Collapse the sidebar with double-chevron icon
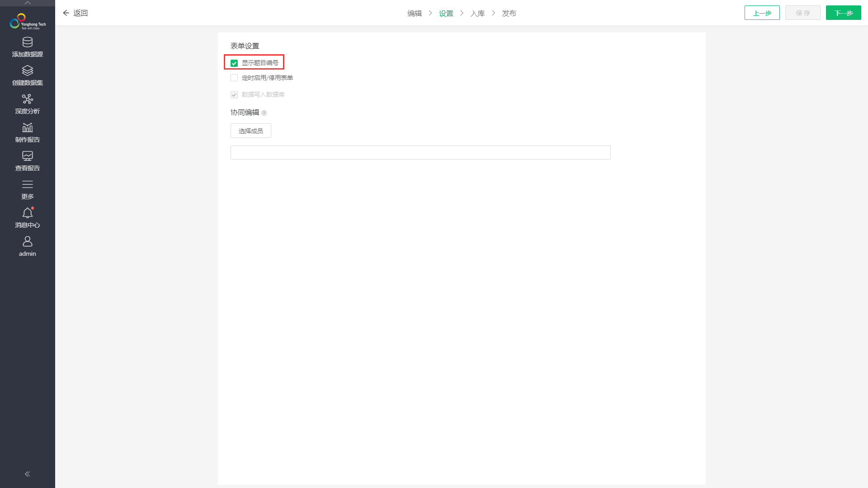 pyautogui.click(x=28, y=474)
